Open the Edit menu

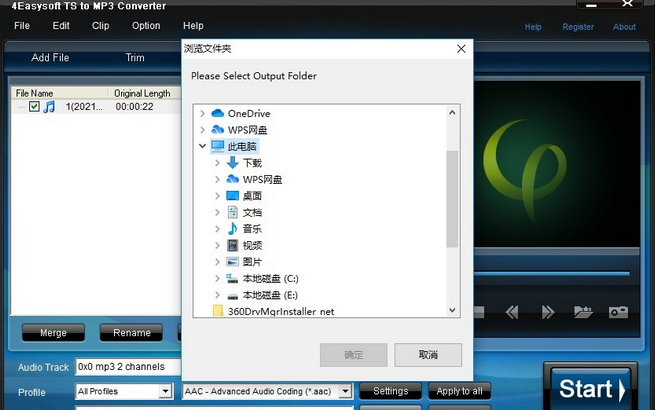pos(61,26)
